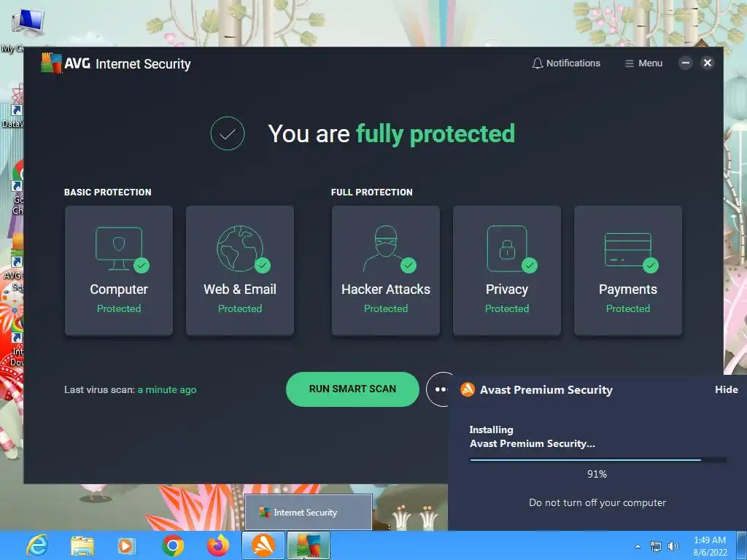Viewport: 747px width, 560px height.
Task: Open the Privacy protection tile
Action: pos(507,271)
